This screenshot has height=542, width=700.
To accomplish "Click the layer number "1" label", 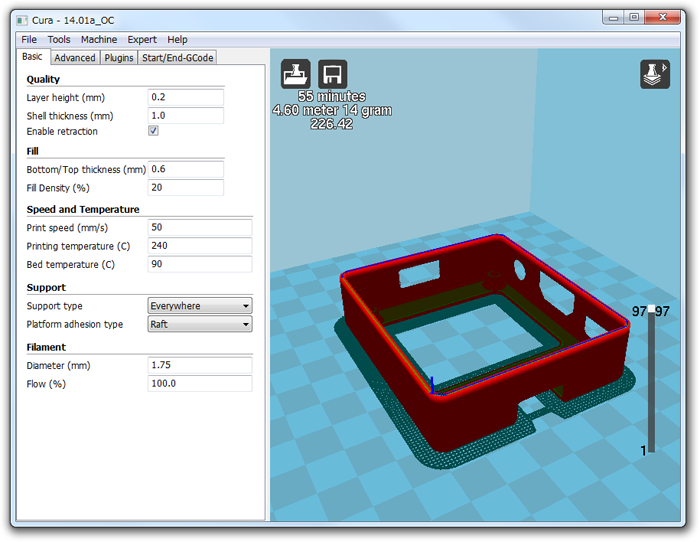I will pyautogui.click(x=643, y=450).
